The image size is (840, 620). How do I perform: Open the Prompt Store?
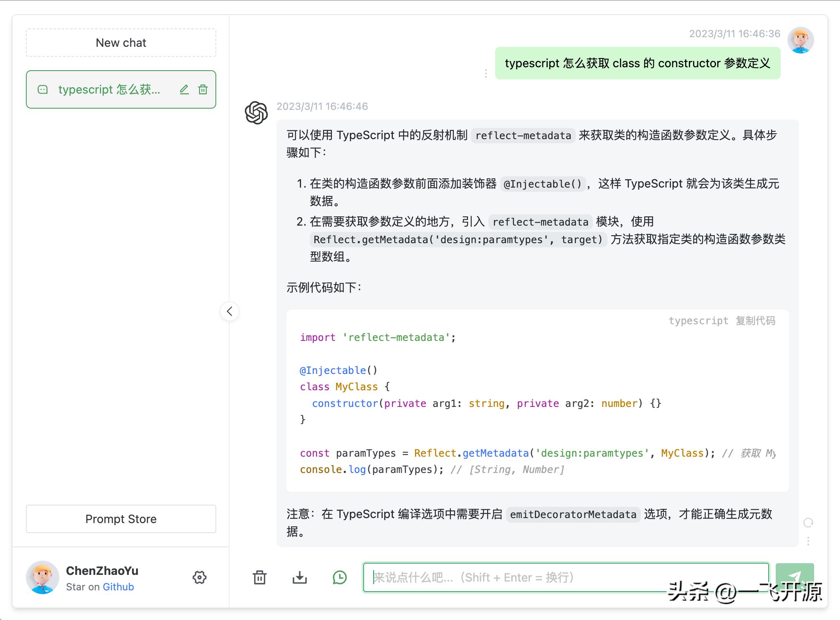[x=121, y=519]
